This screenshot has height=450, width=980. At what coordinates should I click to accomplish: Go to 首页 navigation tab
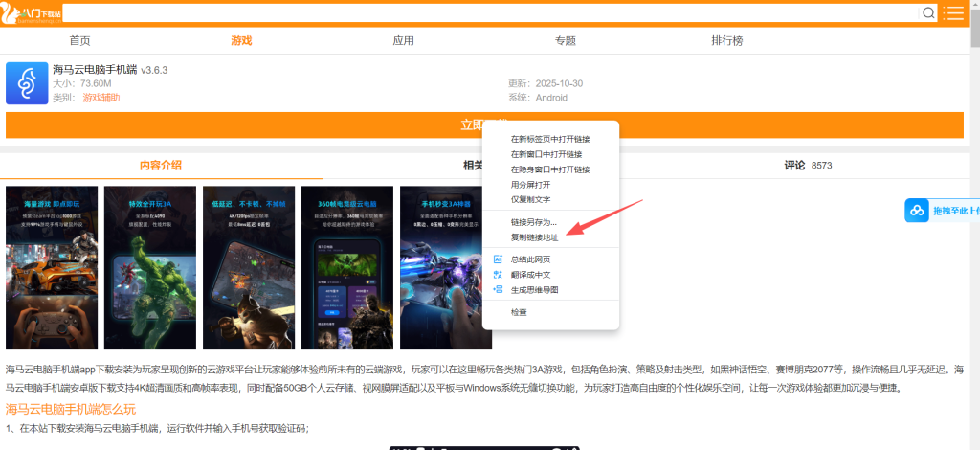click(80, 40)
